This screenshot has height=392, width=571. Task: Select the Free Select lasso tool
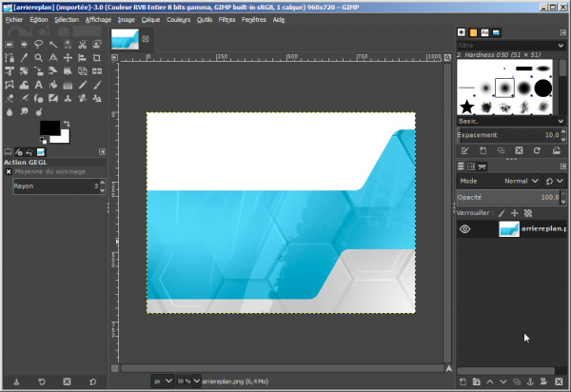(x=37, y=43)
